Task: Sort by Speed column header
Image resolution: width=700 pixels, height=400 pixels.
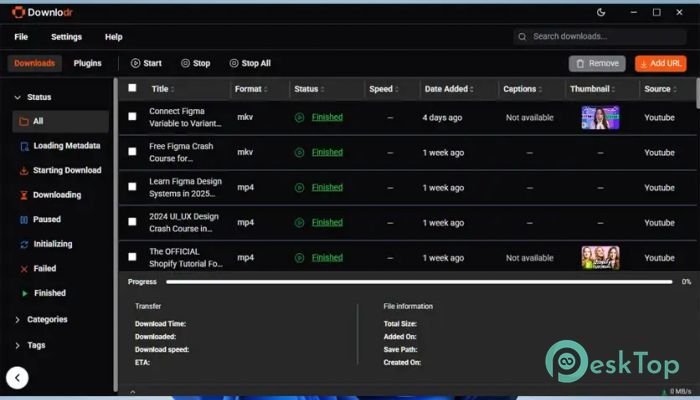Action: point(383,89)
